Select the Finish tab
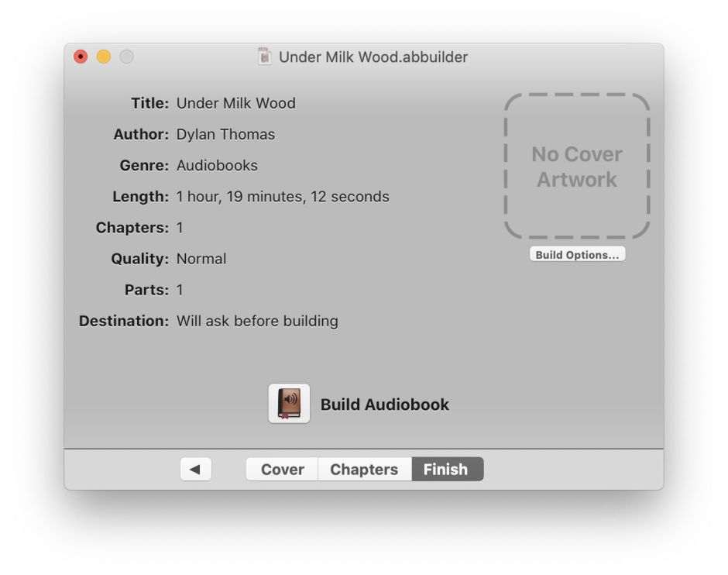 coord(446,469)
